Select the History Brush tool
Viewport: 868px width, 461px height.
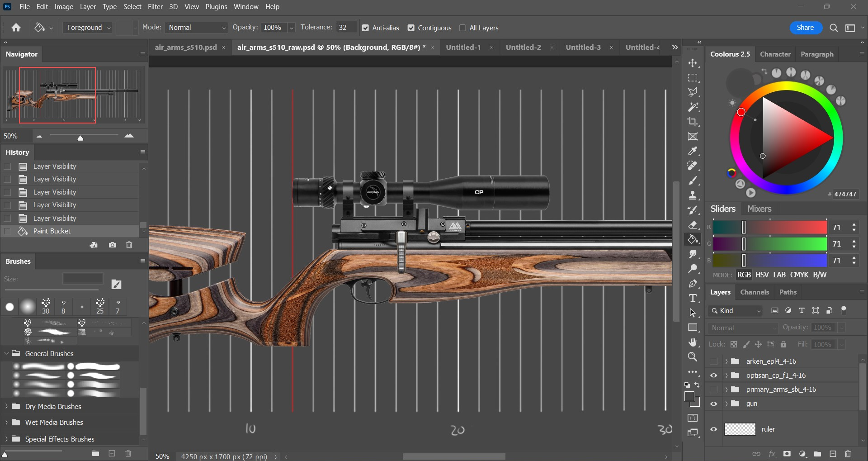point(693,210)
